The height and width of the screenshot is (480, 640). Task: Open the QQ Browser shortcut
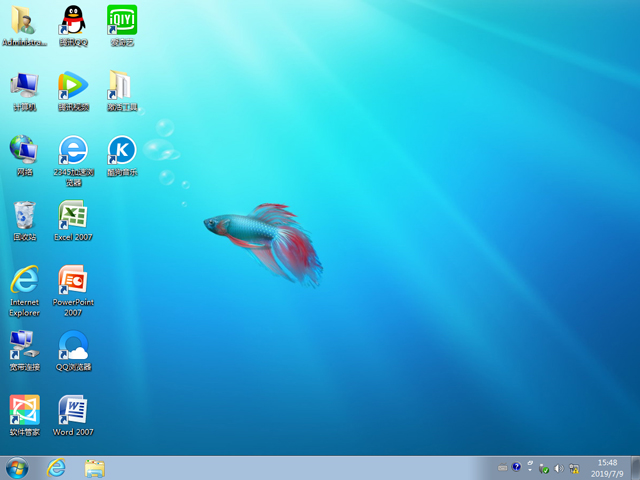click(72, 346)
